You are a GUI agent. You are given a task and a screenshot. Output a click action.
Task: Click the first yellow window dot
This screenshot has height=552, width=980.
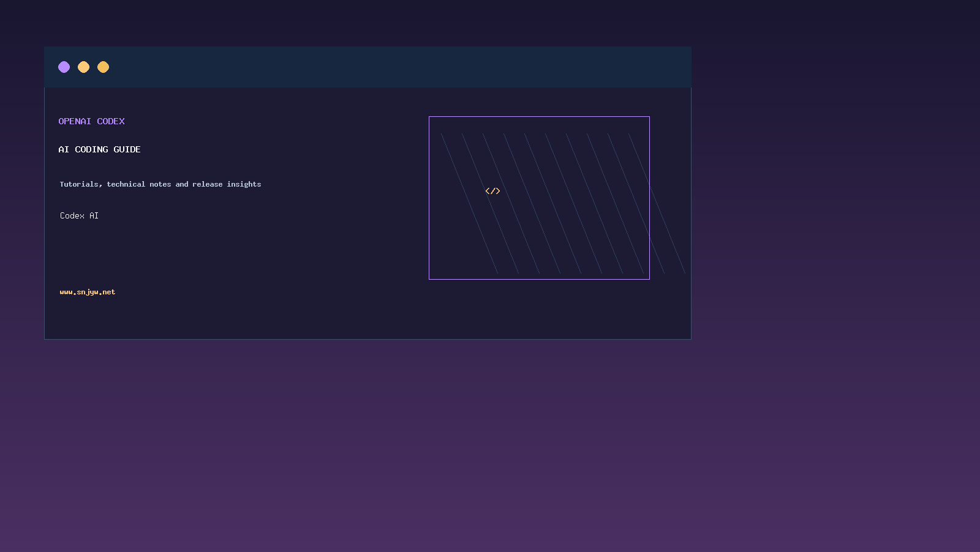pyautogui.click(x=84, y=67)
